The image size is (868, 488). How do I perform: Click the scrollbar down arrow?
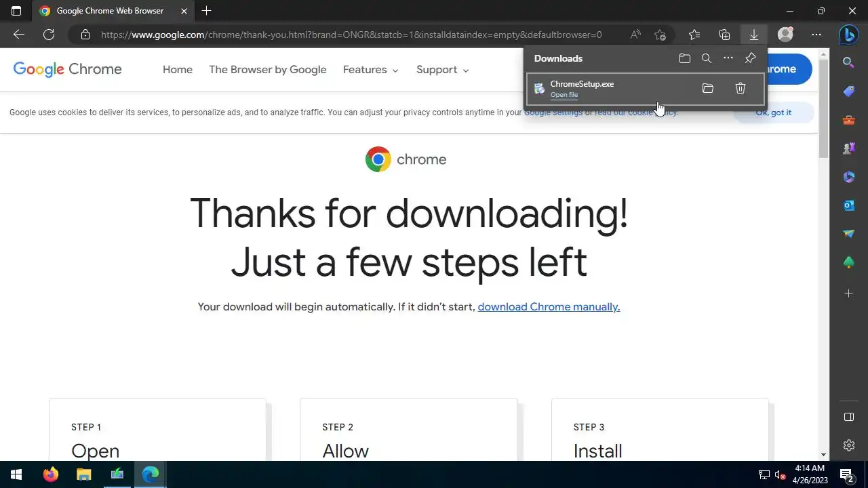(824, 455)
